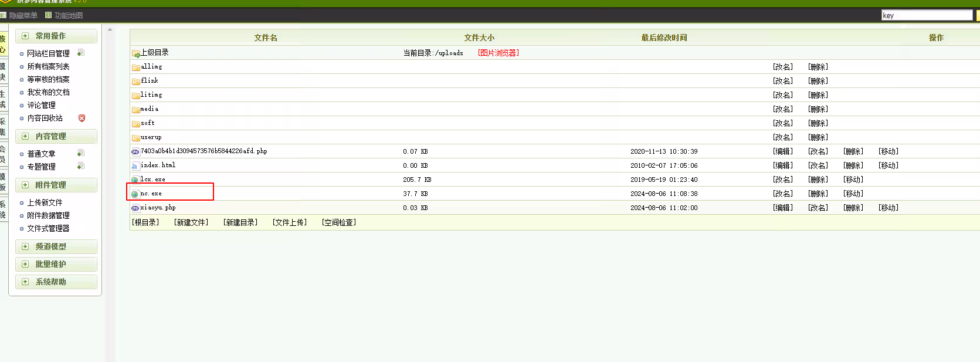Click the add icon beside 网站栏目管理
Image resolution: width=980 pixels, height=362 pixels.
tap(80, 53)
